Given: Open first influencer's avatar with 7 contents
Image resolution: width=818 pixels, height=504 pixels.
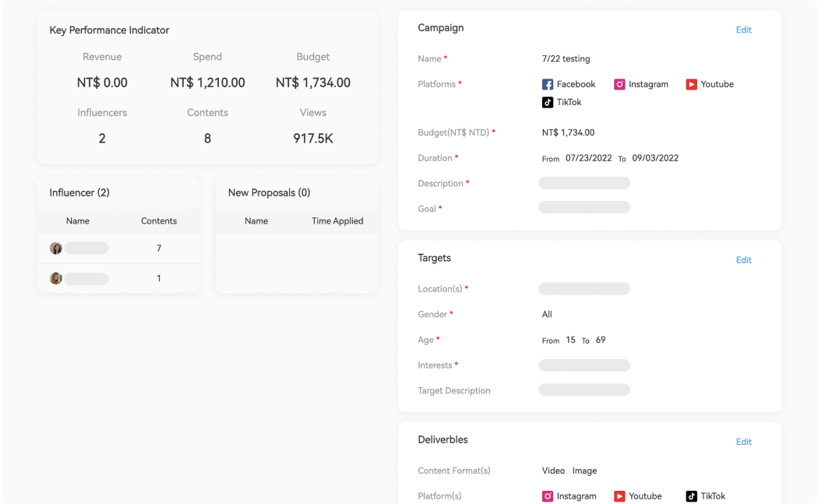Looking at the screenshot, I should point(56,248).
